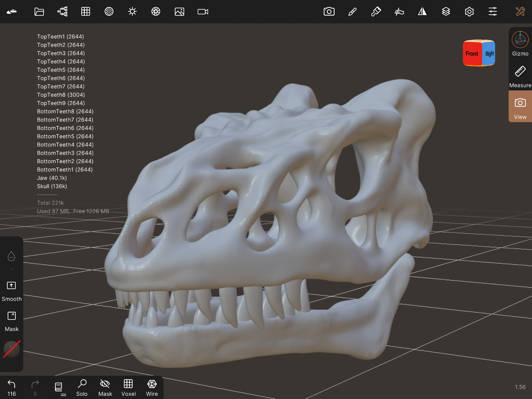The width and height of the screenshot is (532, 399).
Task: Open the Voxel remesh options
Action: pyautogui.click(x=129, y=388)
